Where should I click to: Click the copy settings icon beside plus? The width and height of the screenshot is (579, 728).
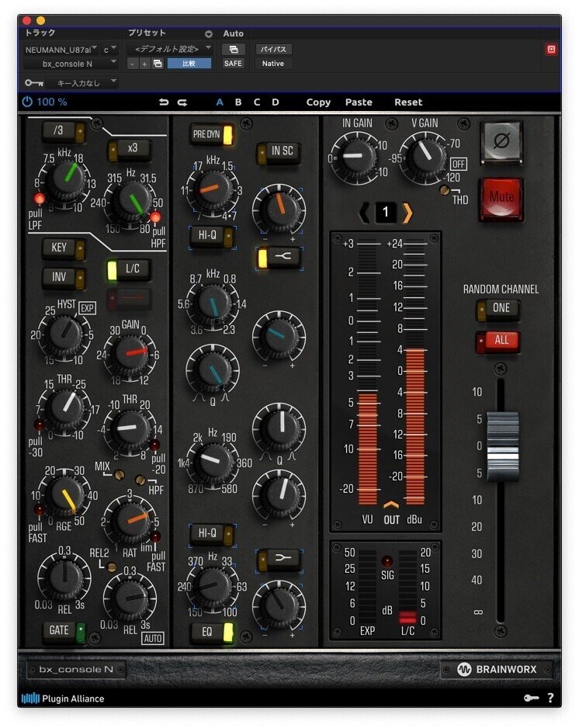click(158, 64)
